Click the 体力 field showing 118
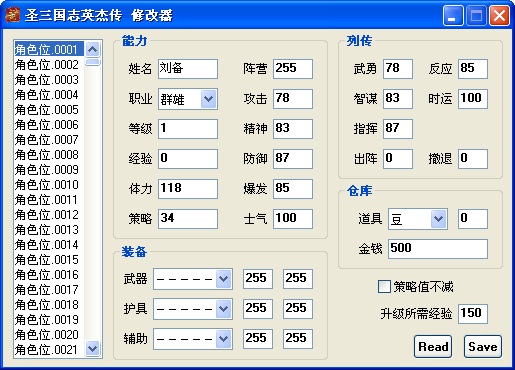The image size is (515, 370). (x=188, y=189)
